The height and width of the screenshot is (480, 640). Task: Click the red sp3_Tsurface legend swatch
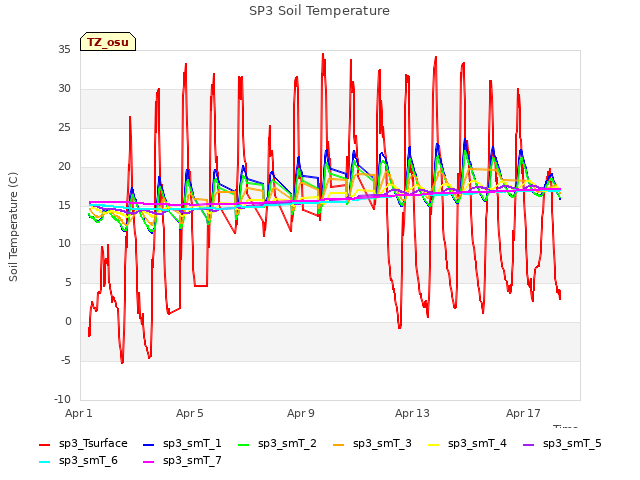(x=44, y=444)
